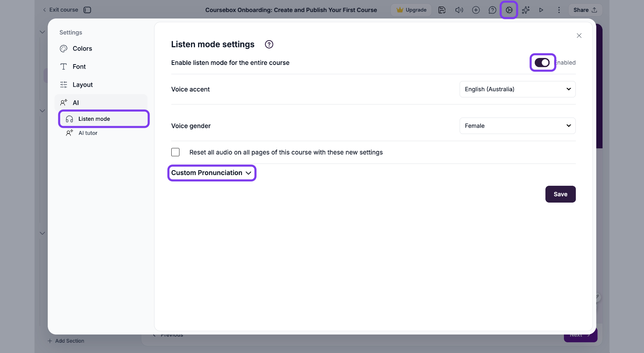Viewport: 644px width, 353px height.
Task: Open course settings gear icon
Action: tap(509, 10)
